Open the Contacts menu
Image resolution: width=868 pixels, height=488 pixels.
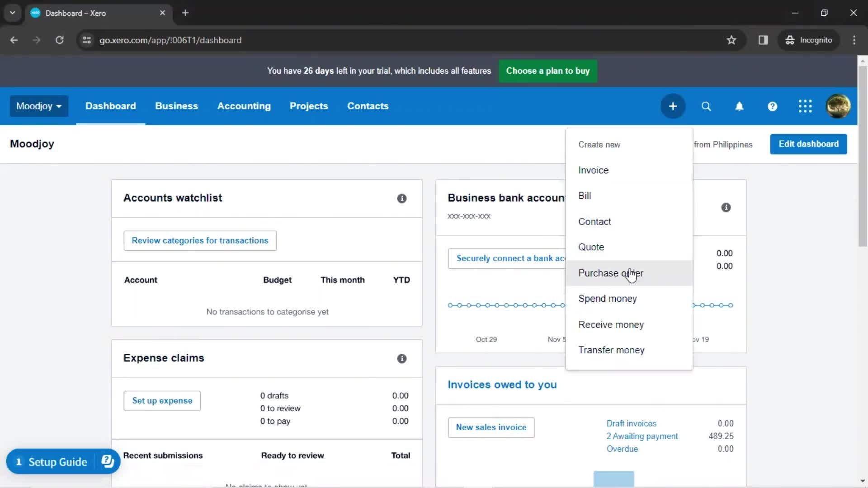coord(368,106)
